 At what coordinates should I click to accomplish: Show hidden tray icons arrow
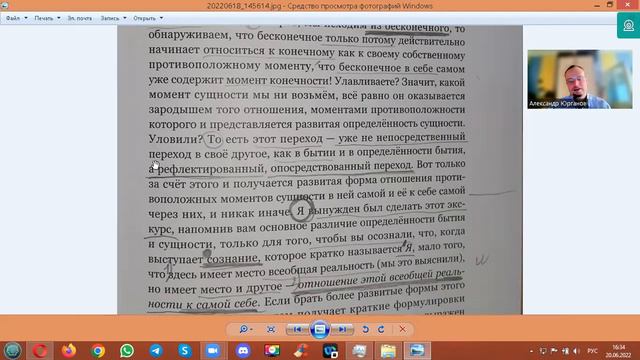click(x=531, y=351)
